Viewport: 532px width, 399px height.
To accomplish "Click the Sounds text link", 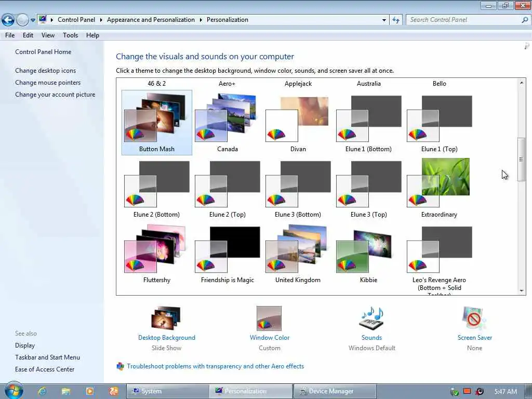I will [x=371, y=338].
